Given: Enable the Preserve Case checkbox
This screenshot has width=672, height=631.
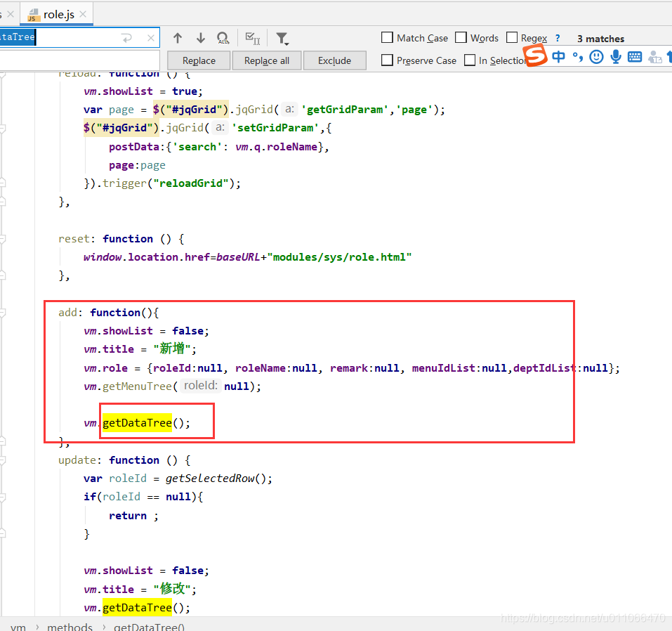Looking at the screenshot, I should [387, 60].
